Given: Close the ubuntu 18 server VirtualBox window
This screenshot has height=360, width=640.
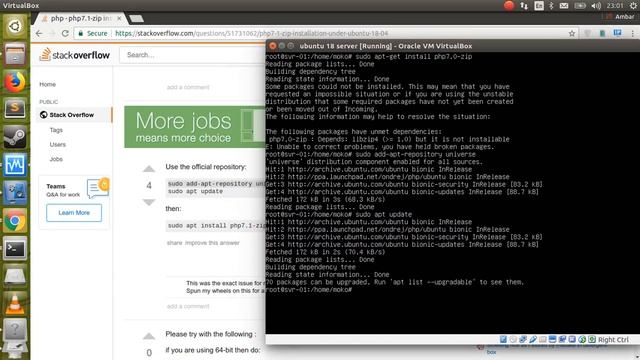Looking at the screenshot, I should coord(273,46).
